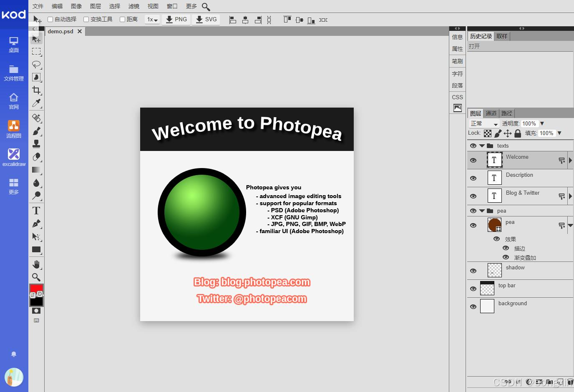
Task: Select the Spot Healing tool
Action: (x=36, y=118)
